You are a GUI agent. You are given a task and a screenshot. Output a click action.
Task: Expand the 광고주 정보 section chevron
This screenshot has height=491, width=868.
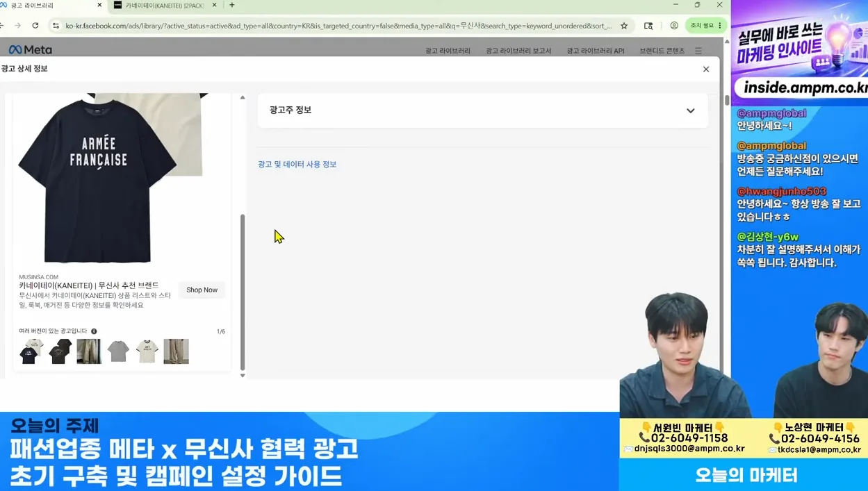pyautogui.click(x=690, y=110)
